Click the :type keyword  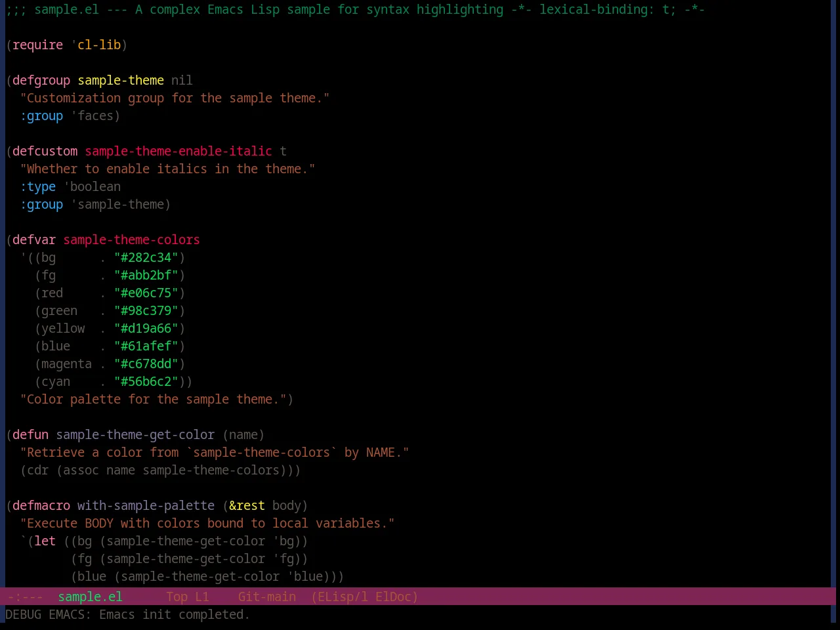pyautogui.click(x=38, y=186)
